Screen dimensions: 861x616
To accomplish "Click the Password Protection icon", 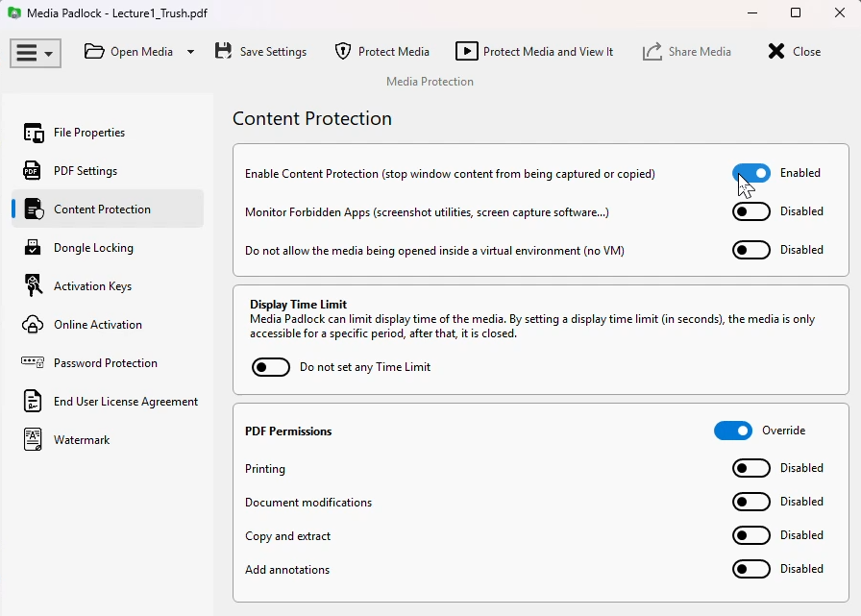I will (x=34, y=363).
